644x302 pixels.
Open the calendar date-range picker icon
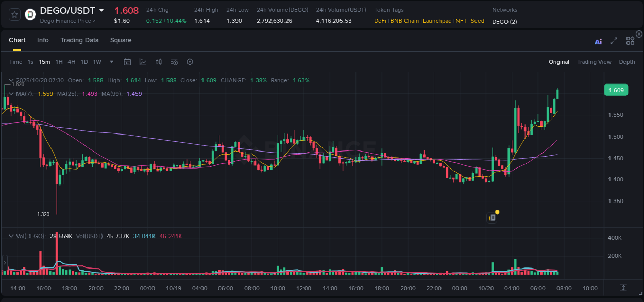[127, 61]
